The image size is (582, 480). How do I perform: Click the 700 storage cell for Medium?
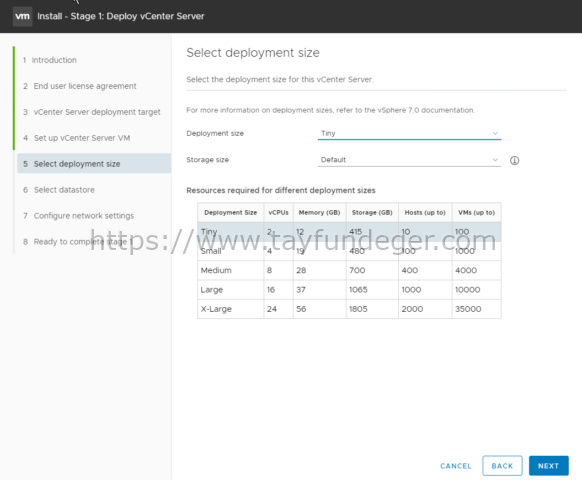pyautogui.click(x=372, y=270)
